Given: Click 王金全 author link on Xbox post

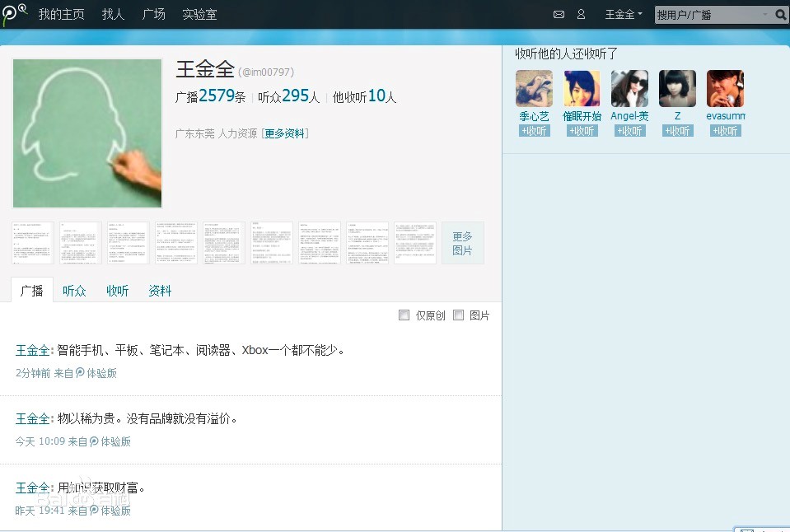Looking at the screenshot, I should [x=33, y=350].
